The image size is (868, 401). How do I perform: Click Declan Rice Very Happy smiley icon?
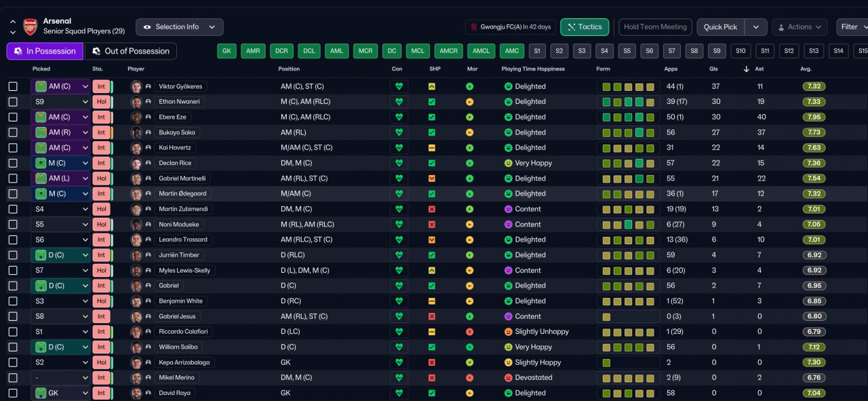(x=508, y=163)
